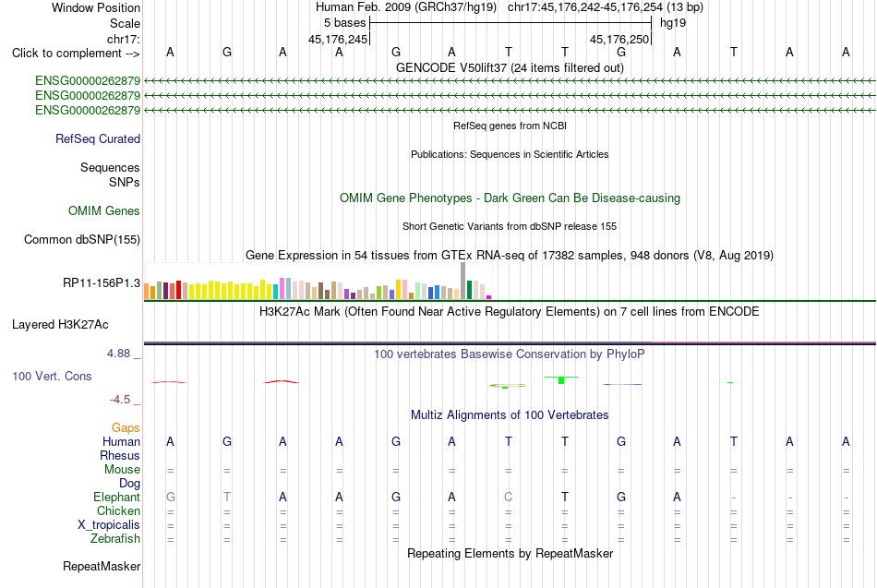This screenshot has height=588, width=877.
Task: Select the Human alignment row label
Action: coord(121,442)
